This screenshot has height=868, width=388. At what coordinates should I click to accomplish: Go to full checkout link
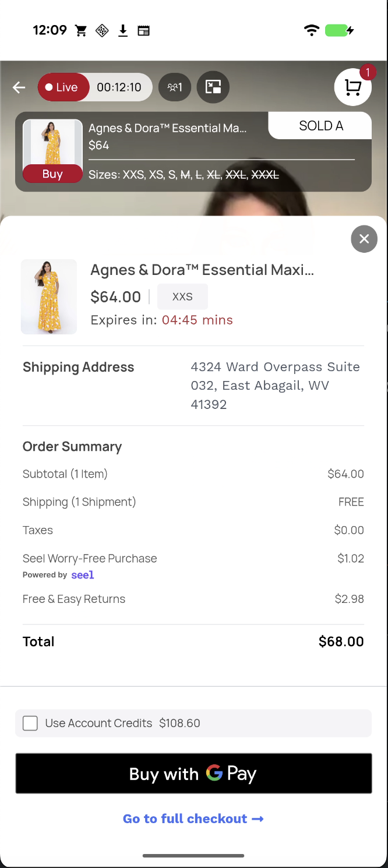pos(193,818)
